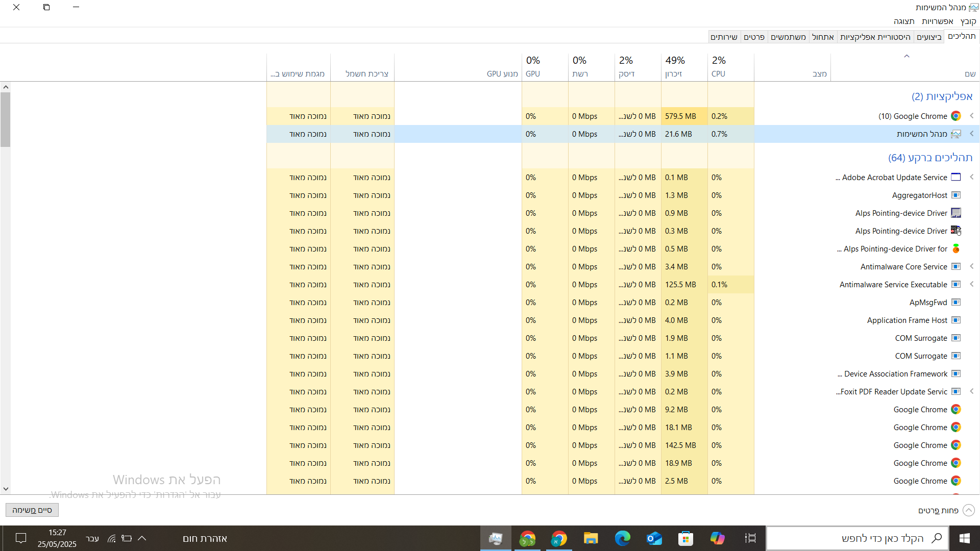Click the Google Chrome (10) app icon

coord(956,116)
